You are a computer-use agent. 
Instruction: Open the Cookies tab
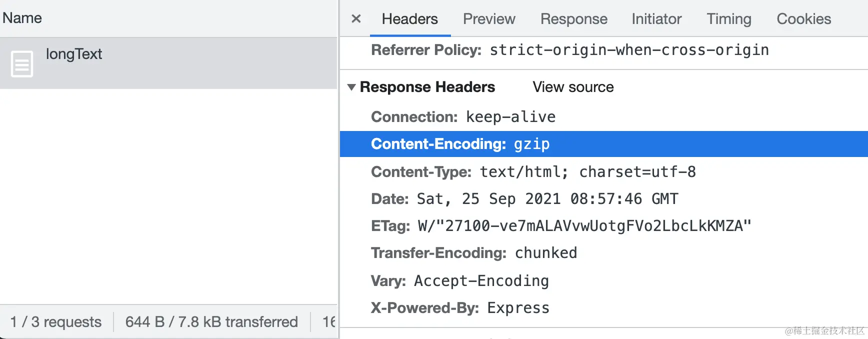(804, 19)
